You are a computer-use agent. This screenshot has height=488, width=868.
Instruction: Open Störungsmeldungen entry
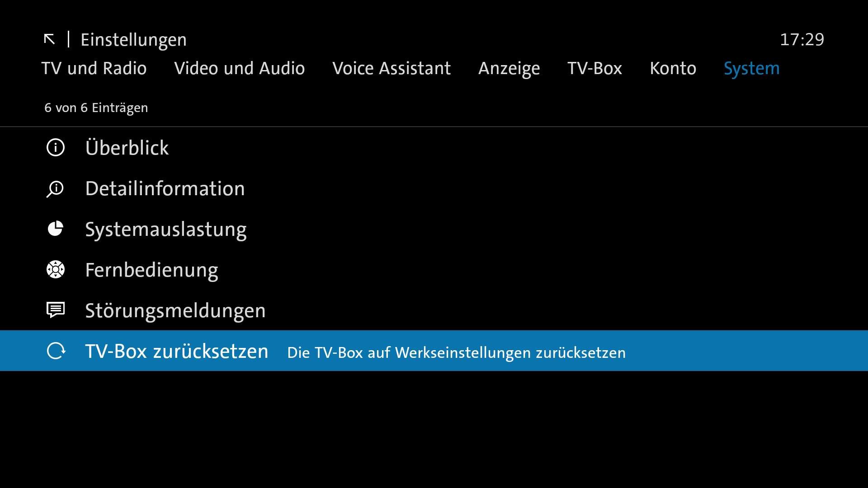pyautogui.click(x=175, y=310)
